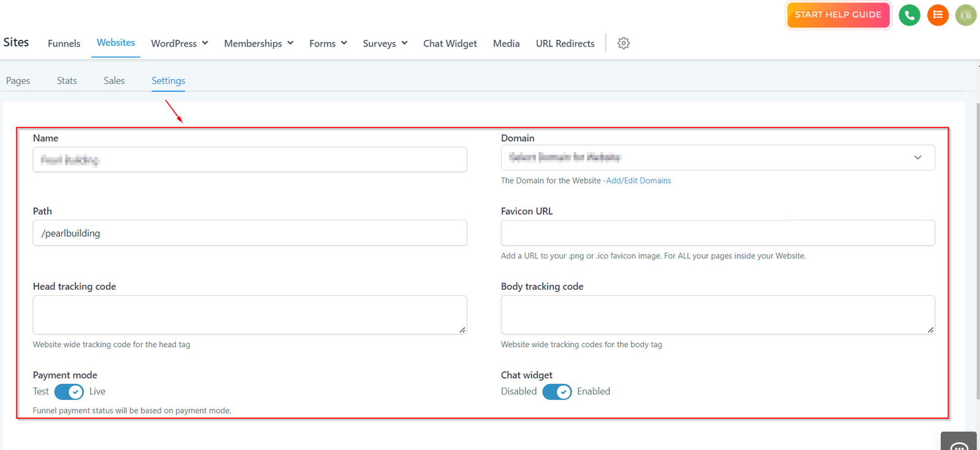Click the user profile avatar
This screenshot has width=980, height=450.
point(965,15)
